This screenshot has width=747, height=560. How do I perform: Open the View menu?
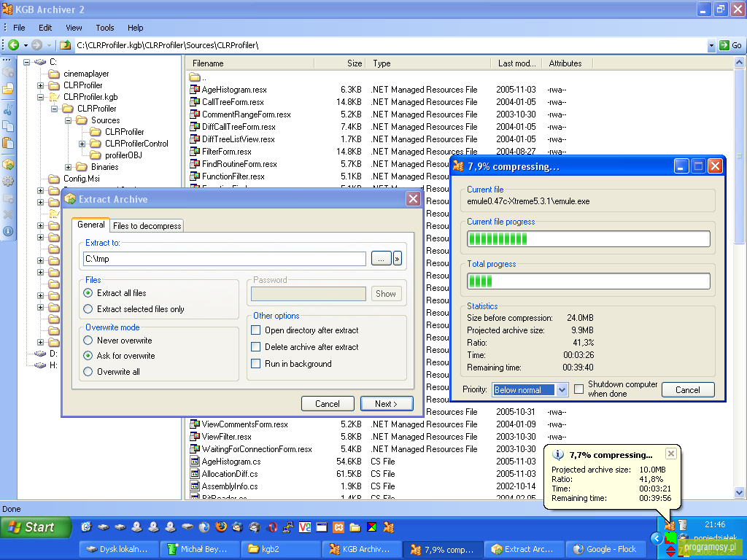point(74,28)
